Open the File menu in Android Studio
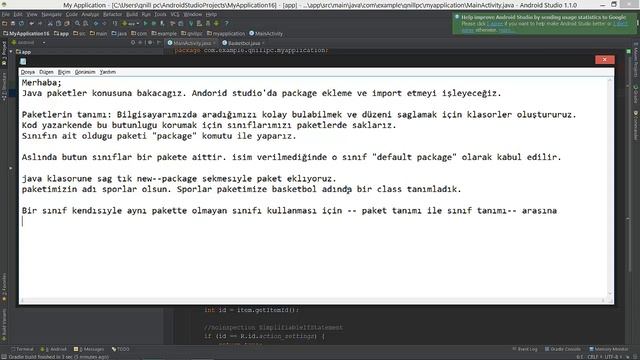The image size is (640, 360). pos(5,14)
